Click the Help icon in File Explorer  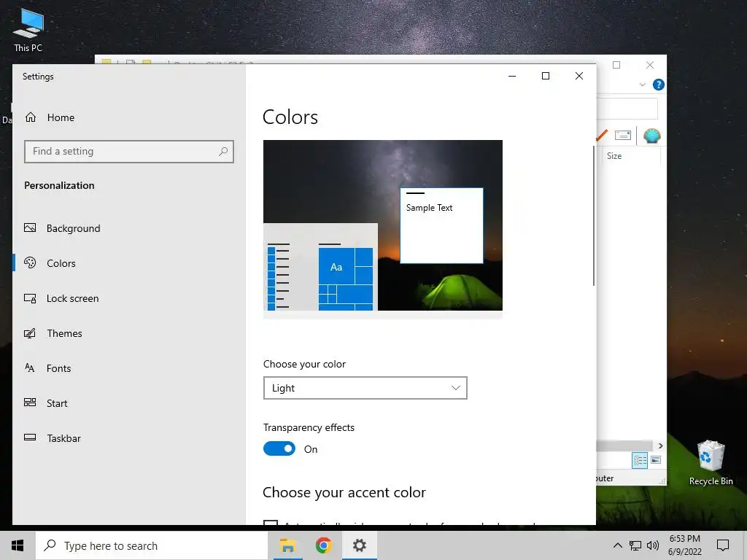[x=659, y=85]
